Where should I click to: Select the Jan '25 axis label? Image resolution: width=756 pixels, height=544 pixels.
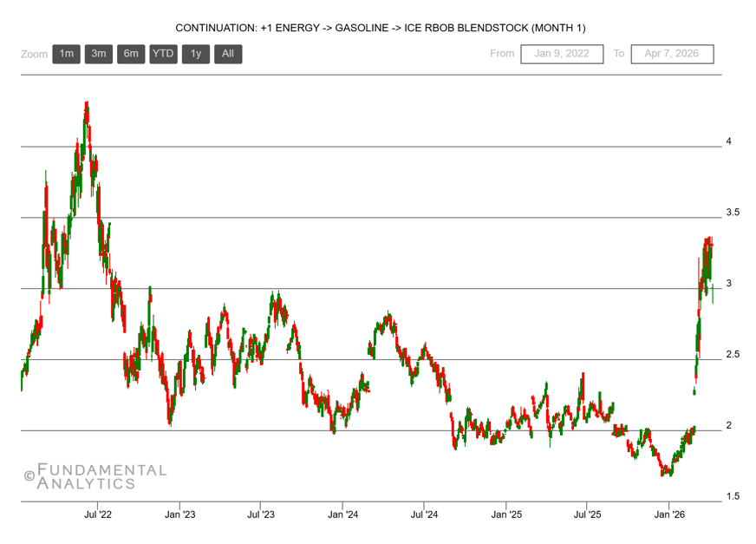click(506, 515)
